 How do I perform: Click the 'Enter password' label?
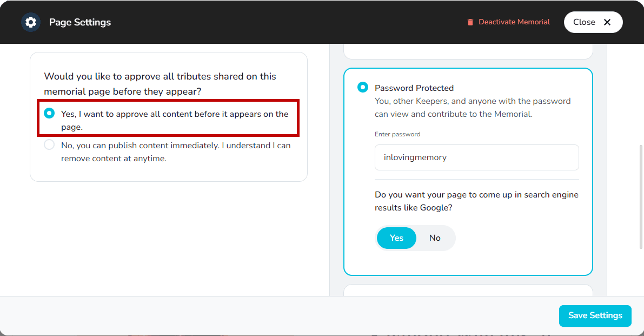pos(397,134)
